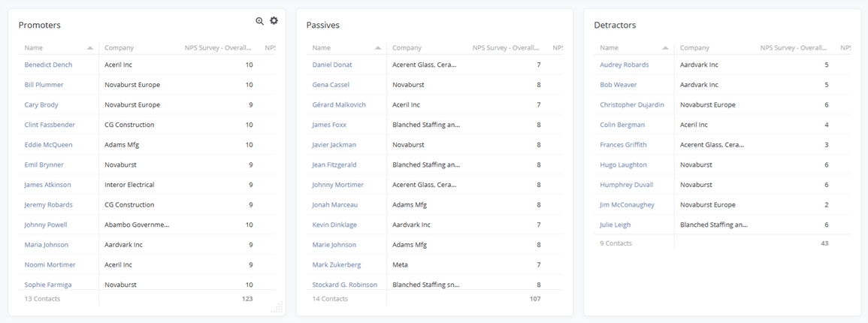
Task: Open contact Benedict Dench
Action: (48, 65)
